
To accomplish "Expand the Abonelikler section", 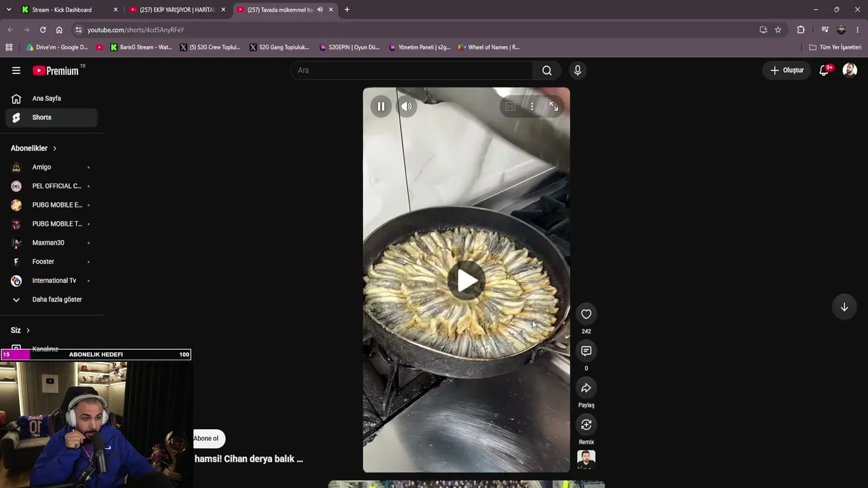I will [34, 148].
